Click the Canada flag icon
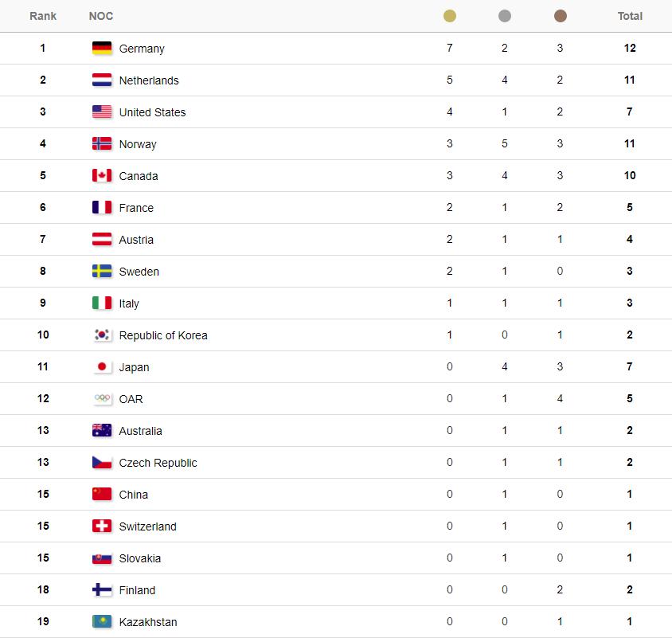Viewport: 672px width, 638px height. coord(102,176)
